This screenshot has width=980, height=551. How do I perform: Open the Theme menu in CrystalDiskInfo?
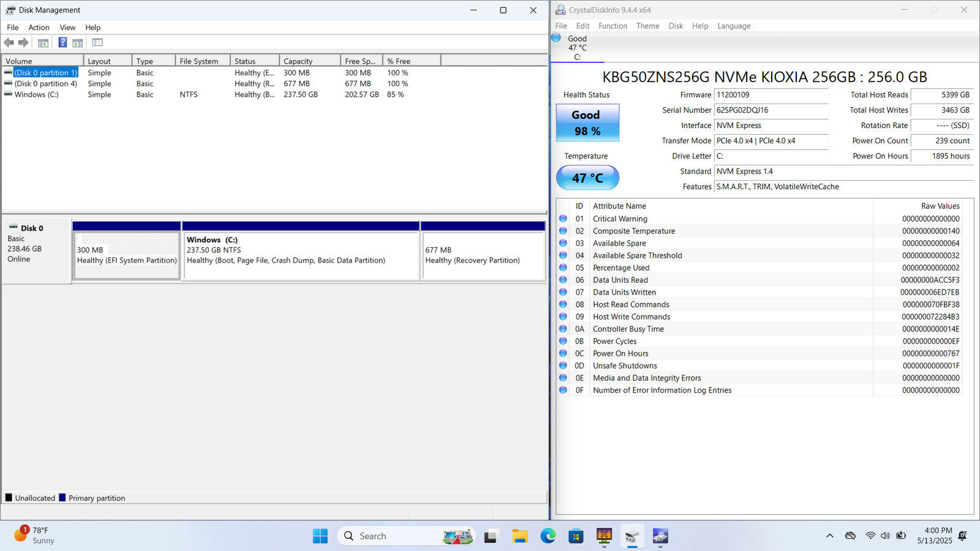pyautogui.click(x=647, y=26)
